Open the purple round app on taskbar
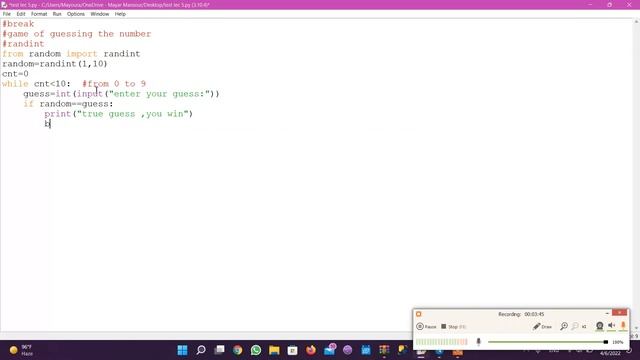Viewport: 640px width, 360px height. click(x=347, y=350)
